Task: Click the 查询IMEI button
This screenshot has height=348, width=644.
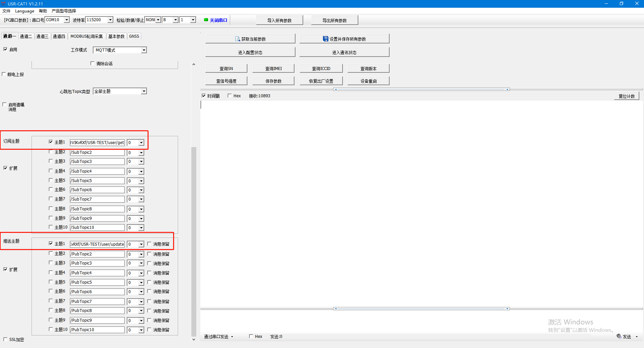Action: click(x=273, y=69)
